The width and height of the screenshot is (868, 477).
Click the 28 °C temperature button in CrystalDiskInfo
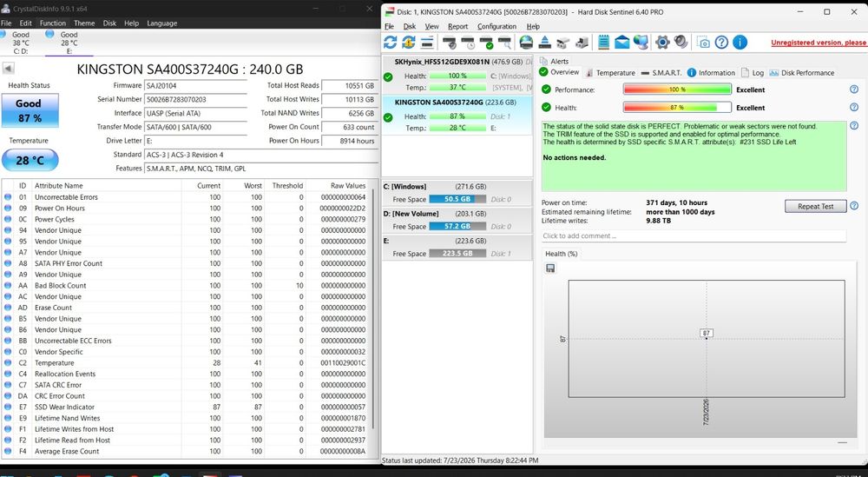tap(30, 160)
